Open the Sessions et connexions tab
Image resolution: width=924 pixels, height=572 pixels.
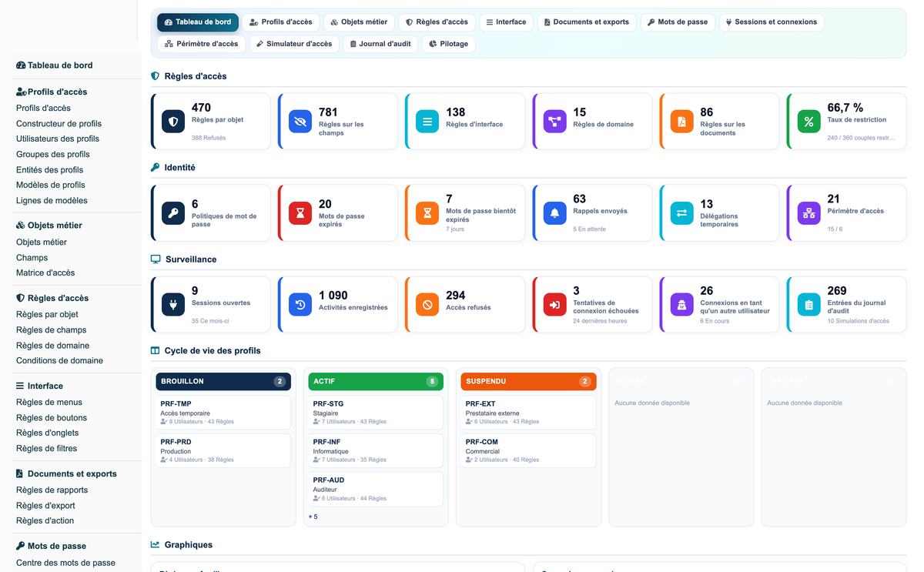(772, 22)
